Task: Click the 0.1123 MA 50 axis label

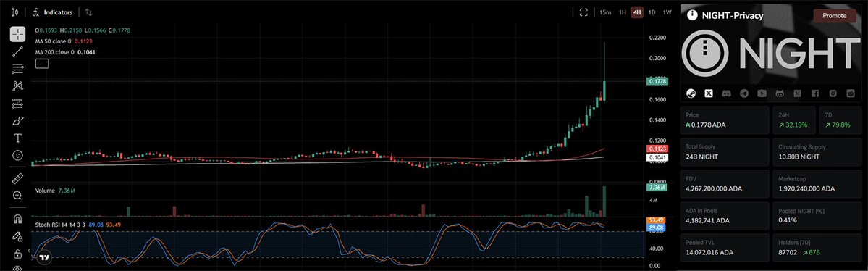Action: (x=657, y=150)
